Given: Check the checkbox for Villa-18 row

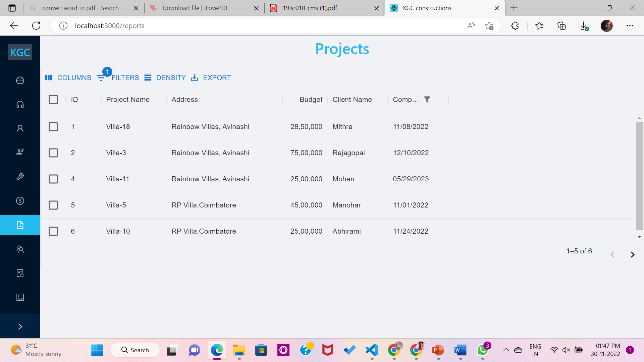Looking at the screenshot, I should pos(53,126).
